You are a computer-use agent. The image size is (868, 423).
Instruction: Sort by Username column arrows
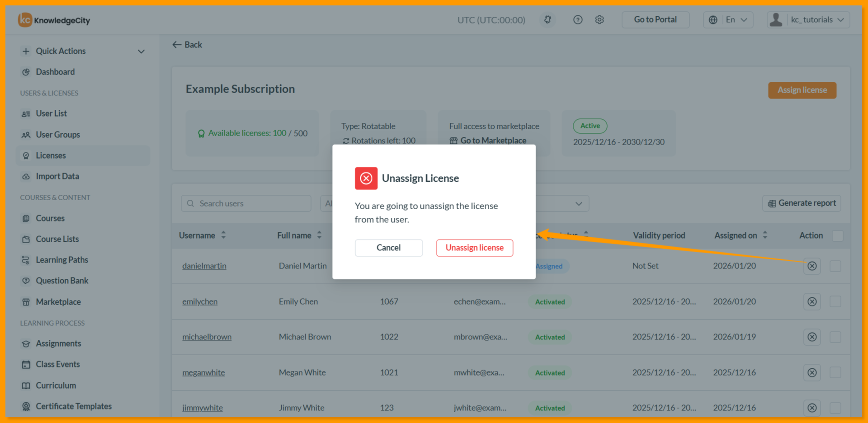(x=223, y=235)
